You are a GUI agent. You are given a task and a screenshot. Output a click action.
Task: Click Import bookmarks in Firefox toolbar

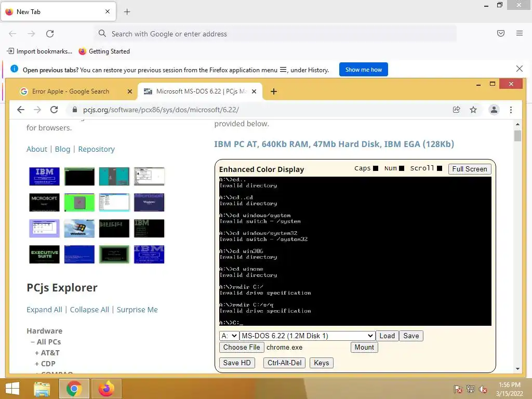coord(39,51)
